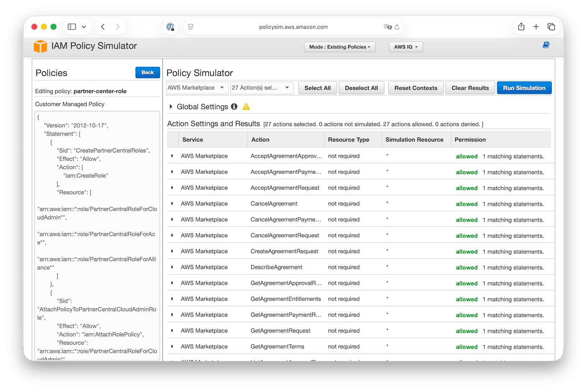Click the address bar to edit the URL
The width and height of the screenshot is (587, 392).
coord(293,26)
